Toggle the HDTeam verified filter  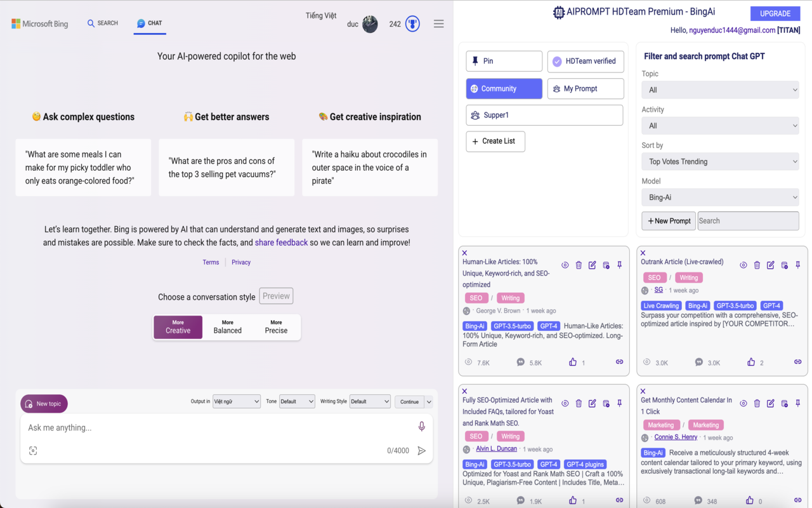586,61
